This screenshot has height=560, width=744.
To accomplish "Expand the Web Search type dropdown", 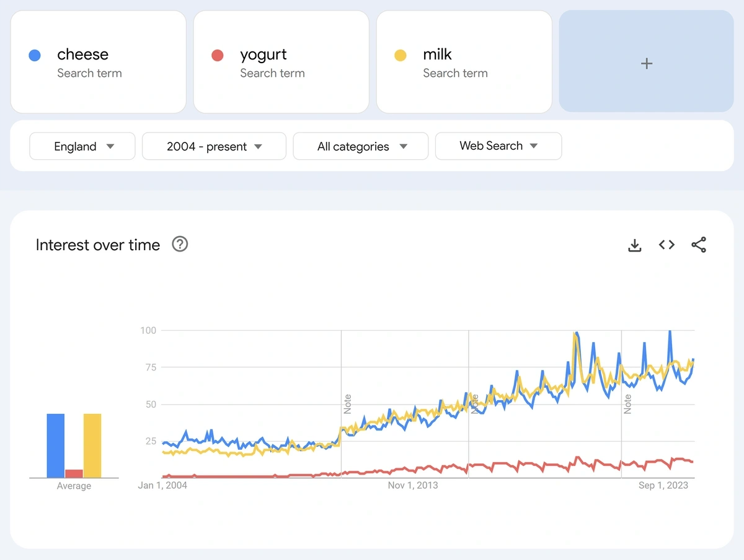I will click(498, 146).
